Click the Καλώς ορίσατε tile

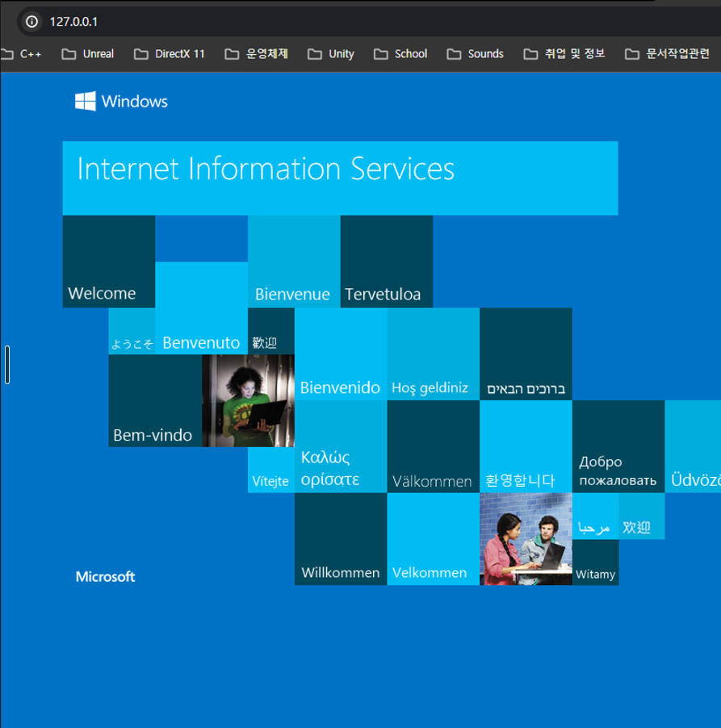tap(341, 446)
